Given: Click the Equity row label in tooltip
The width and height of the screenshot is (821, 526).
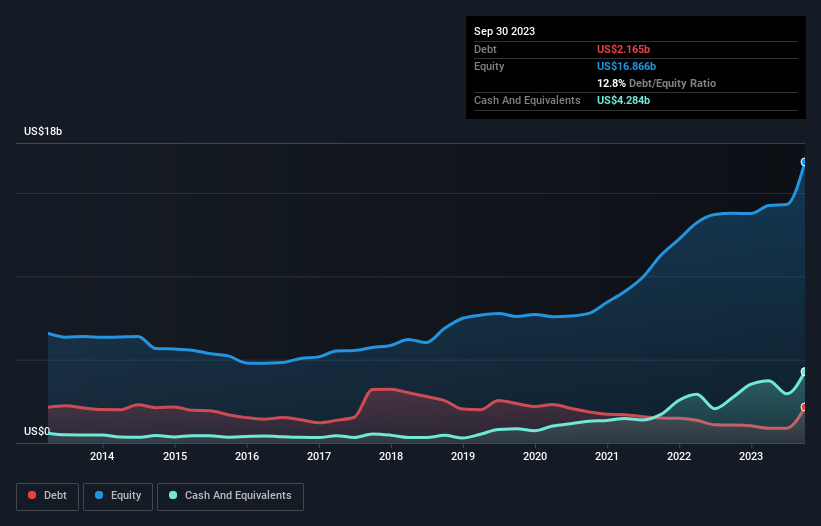Looking at the screenshot, I should point(489,66).
